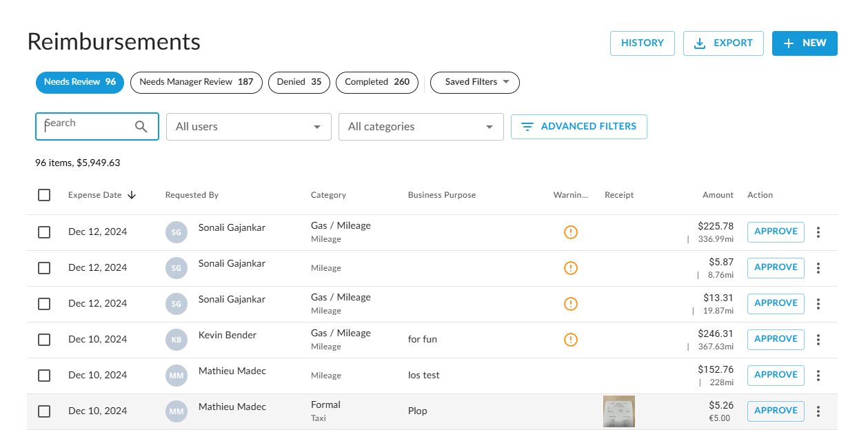Click into the Search input field

(86, 127)
